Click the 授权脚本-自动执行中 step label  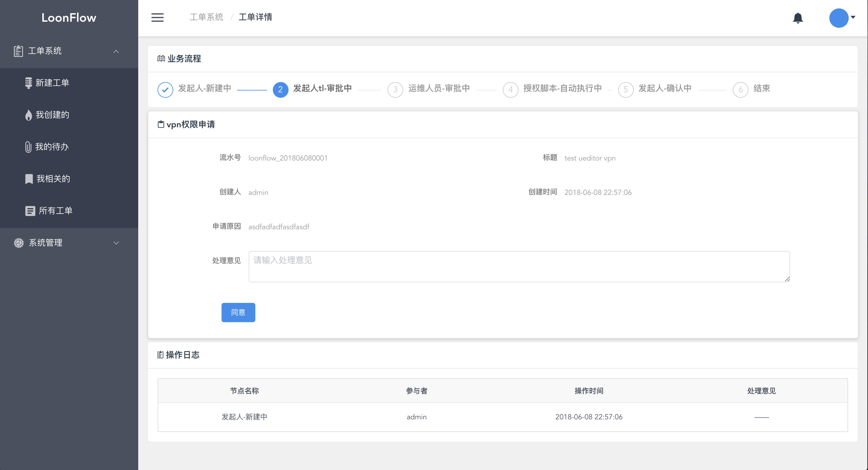[x=562, y=88]
